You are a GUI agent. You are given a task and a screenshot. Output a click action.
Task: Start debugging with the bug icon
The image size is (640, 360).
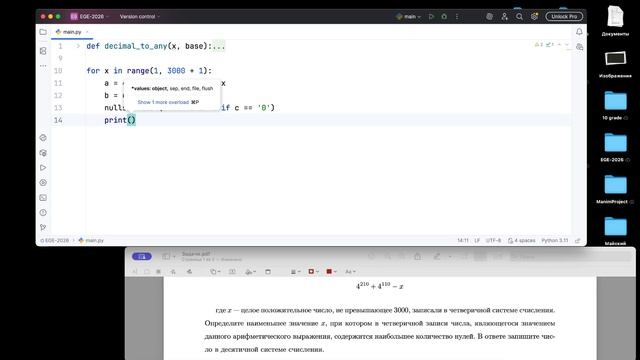point(444,17)
